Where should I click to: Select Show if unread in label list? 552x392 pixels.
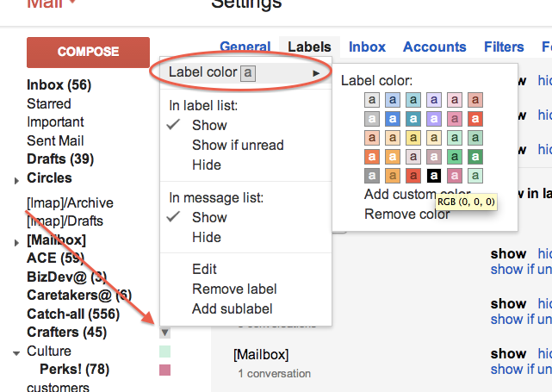click(x=238, y=145)
